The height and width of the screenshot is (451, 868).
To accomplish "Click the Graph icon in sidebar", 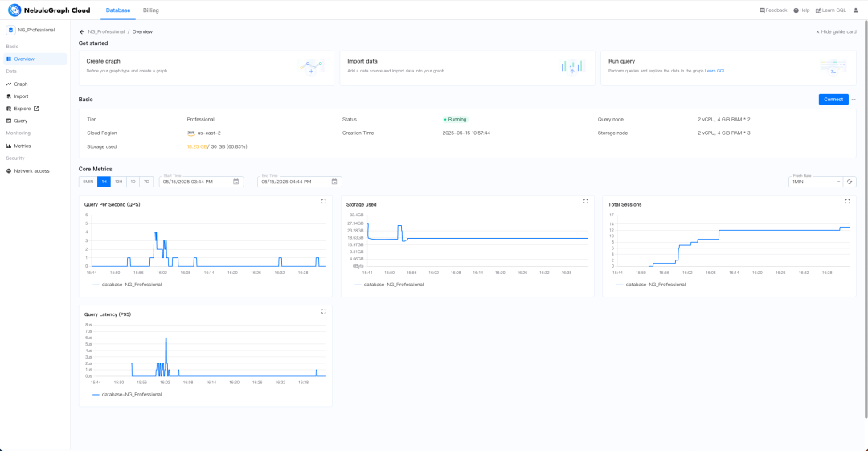I will point(9,84).
